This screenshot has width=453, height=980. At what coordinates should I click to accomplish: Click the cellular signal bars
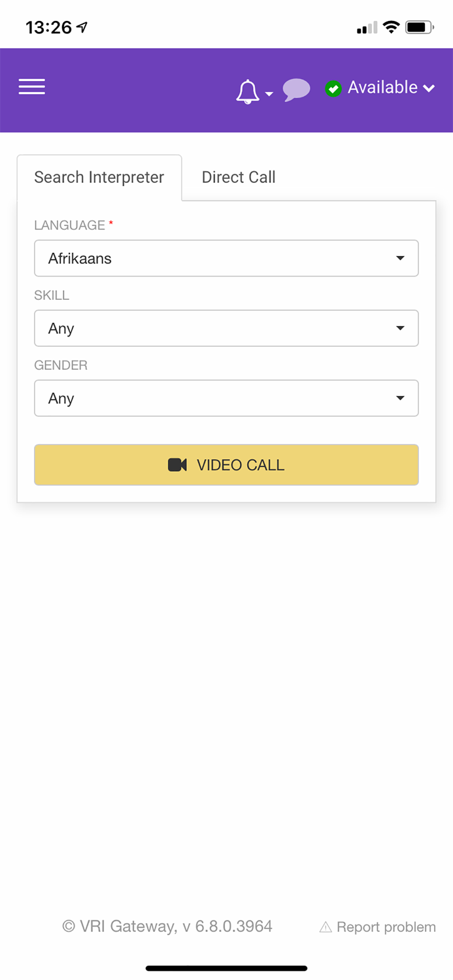(x=367, y=28)
